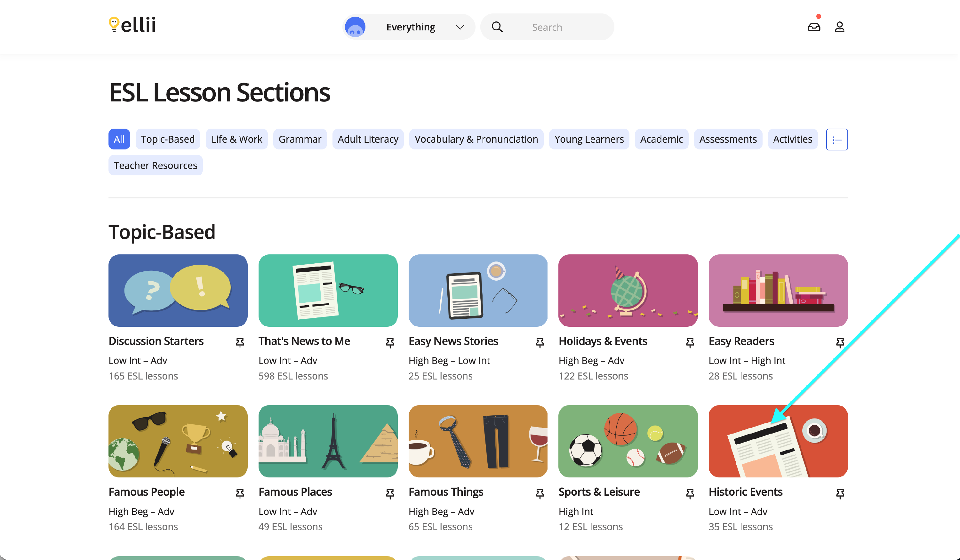Click the search magnifying glass icon
Viewport: 960px width, 560px height.
(497, 27)
